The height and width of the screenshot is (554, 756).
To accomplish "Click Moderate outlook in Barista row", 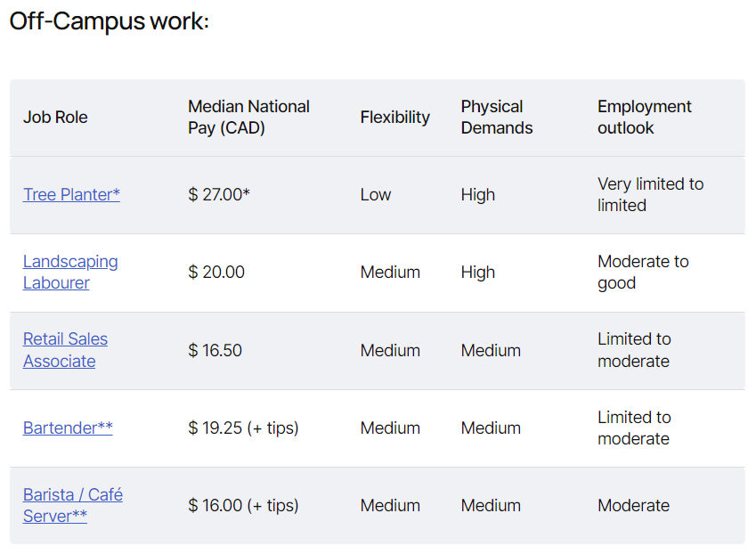I will [x=633, y=505].
